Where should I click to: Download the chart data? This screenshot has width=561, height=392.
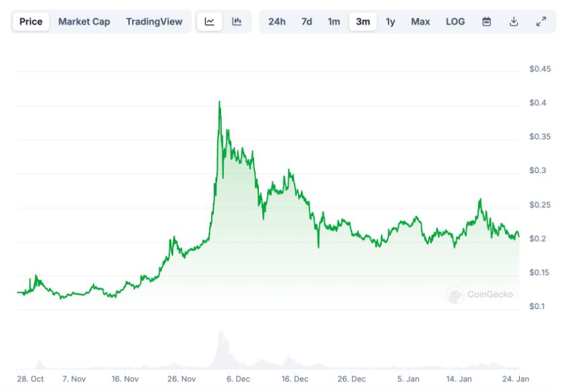[x=514, y=22]
